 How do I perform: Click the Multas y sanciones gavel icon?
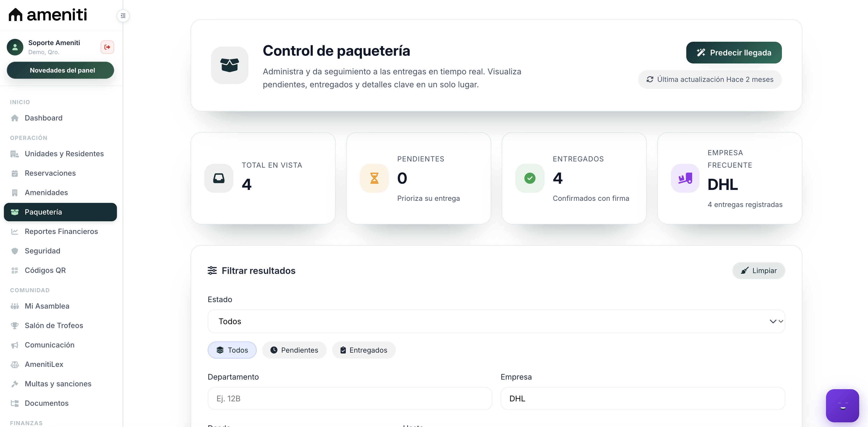pos(15,384)
